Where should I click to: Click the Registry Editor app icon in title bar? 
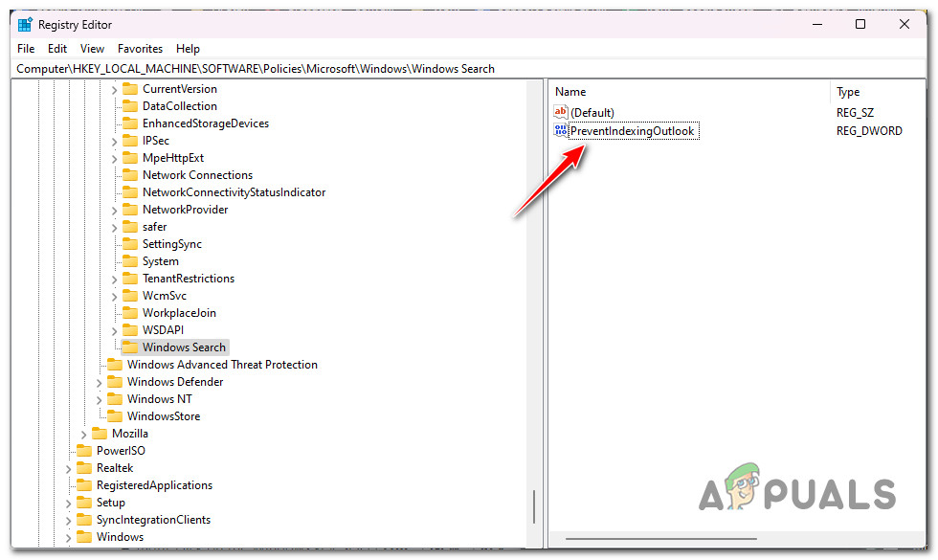click(x=25, y=25)
